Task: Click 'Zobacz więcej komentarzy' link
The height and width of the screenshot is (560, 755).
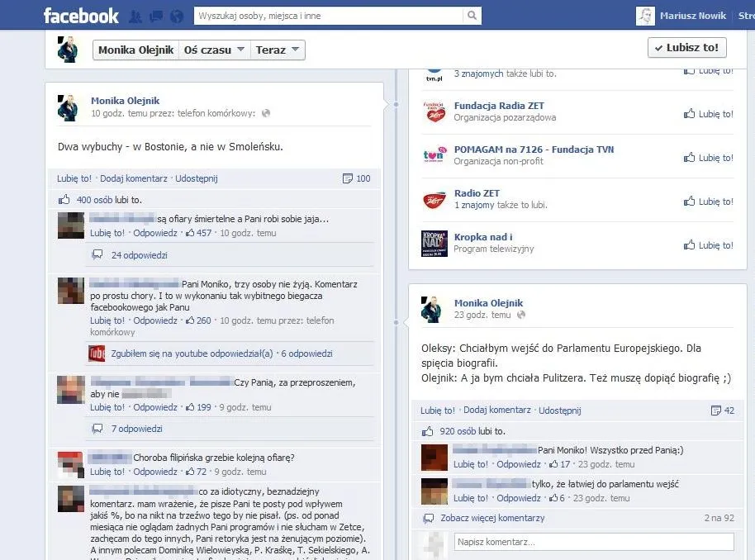Action: [x=491, y=518]
